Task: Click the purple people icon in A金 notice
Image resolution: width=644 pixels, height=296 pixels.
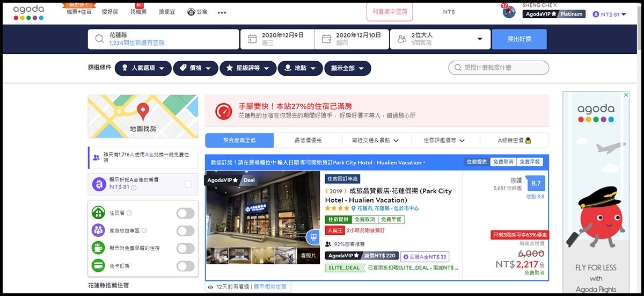Action: [96, 157]
